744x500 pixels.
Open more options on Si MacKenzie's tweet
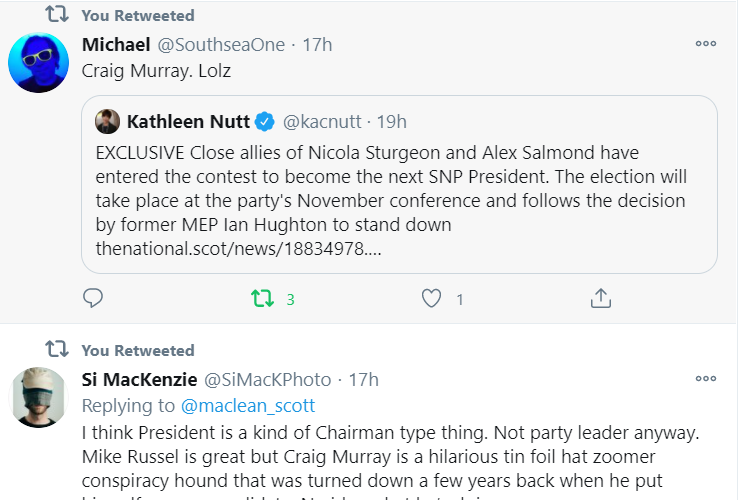point(706,379)
